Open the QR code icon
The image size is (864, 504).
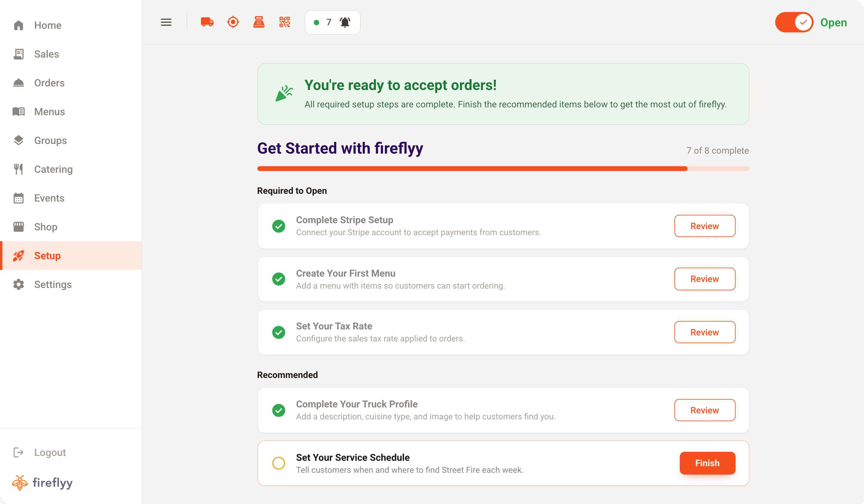click(285, 22)
